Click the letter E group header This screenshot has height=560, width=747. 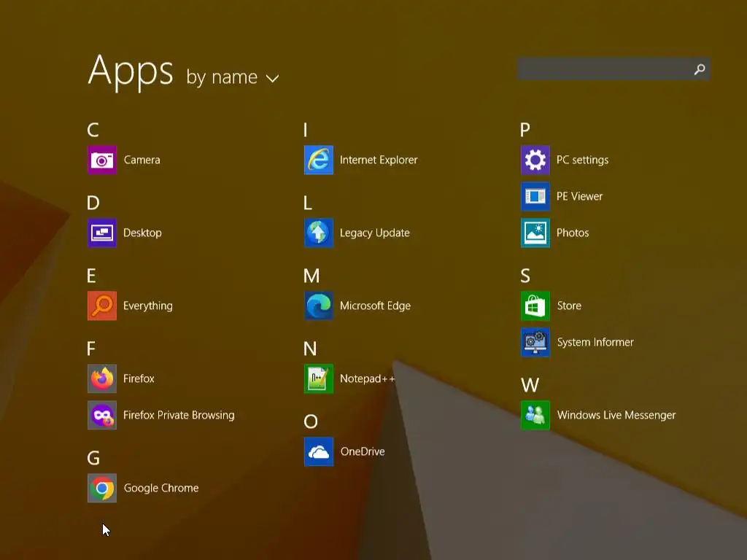point(91,276)
